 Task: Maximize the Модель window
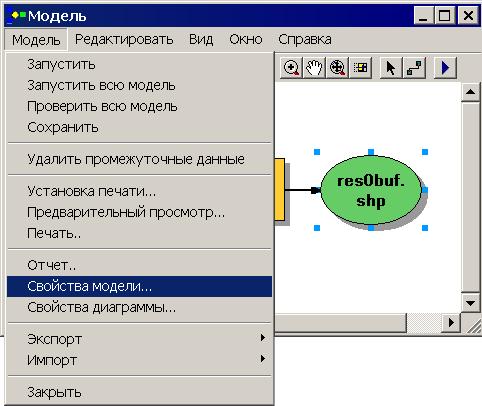coord(445,16)
